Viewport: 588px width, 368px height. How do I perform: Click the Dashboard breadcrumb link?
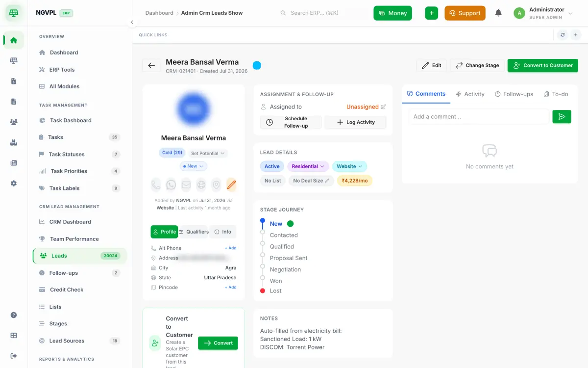click(159, 13)
